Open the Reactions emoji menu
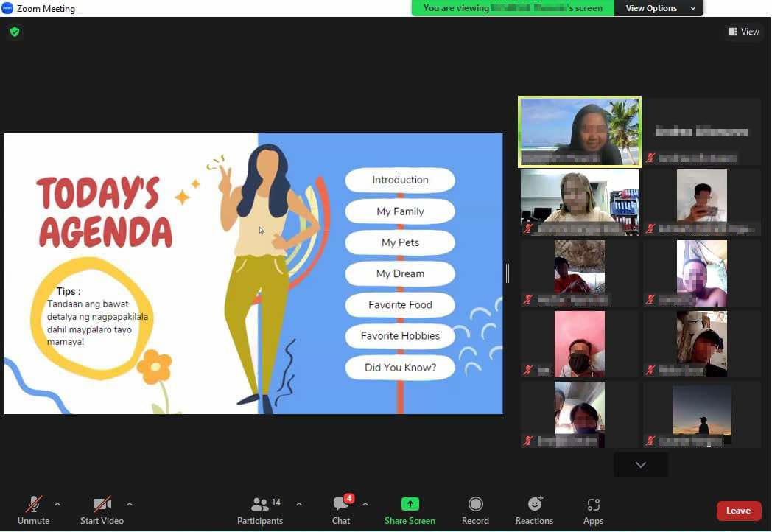Image resolution: width=772 pixels, height=532 pixels. pos(534,505)
